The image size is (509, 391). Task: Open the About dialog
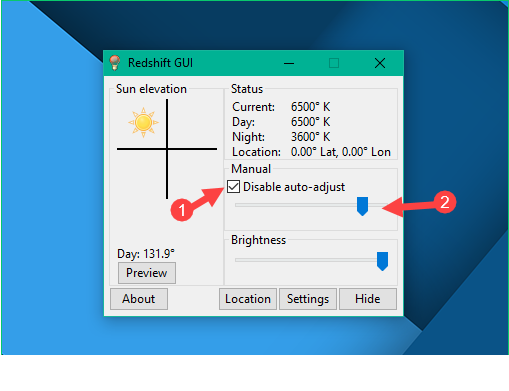[x=139, y=299]
